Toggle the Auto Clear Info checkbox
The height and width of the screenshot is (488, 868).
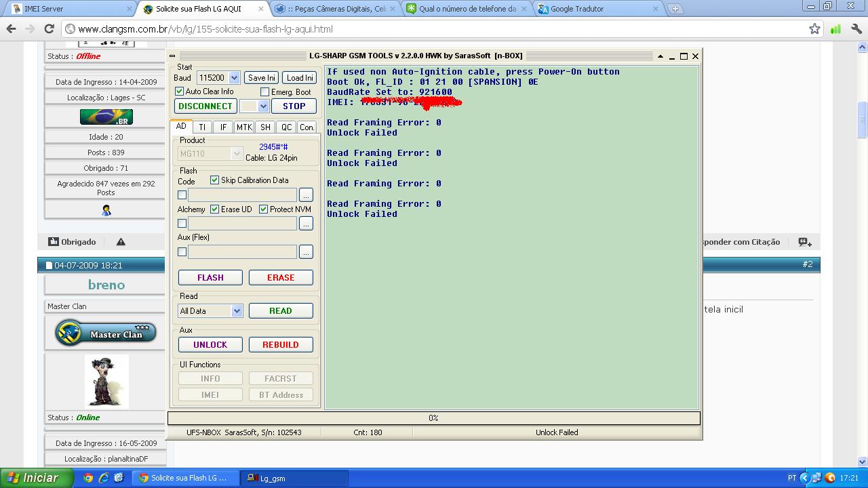click(179, 91)
